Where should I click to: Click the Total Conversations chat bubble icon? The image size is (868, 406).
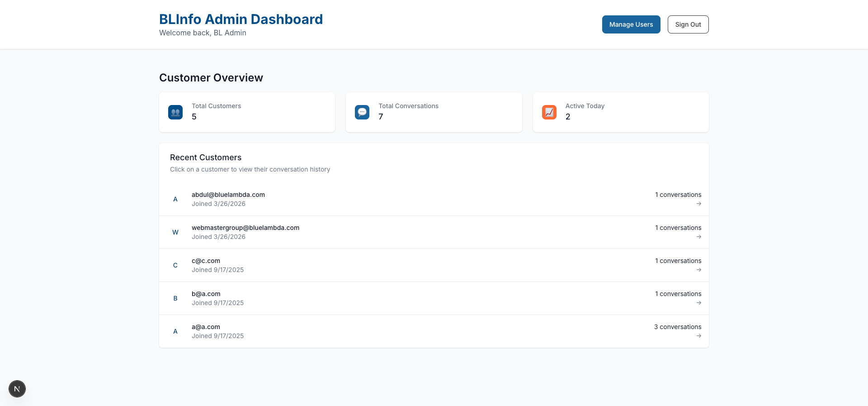pos(362,112)
